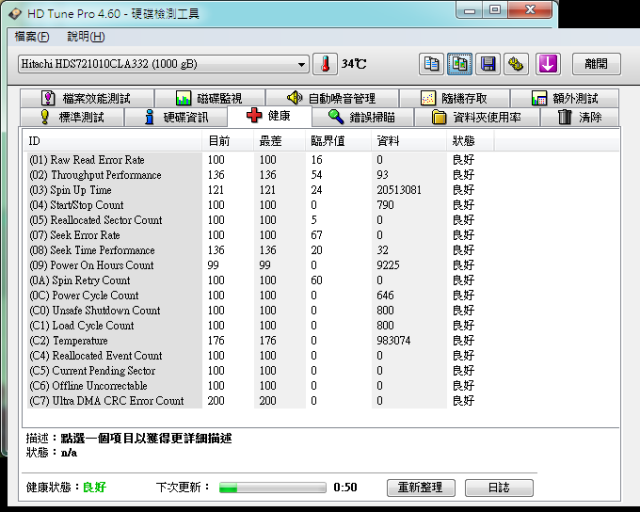
Task: Click the copy text to clipboard icon
Action: (x=431, y=64)
